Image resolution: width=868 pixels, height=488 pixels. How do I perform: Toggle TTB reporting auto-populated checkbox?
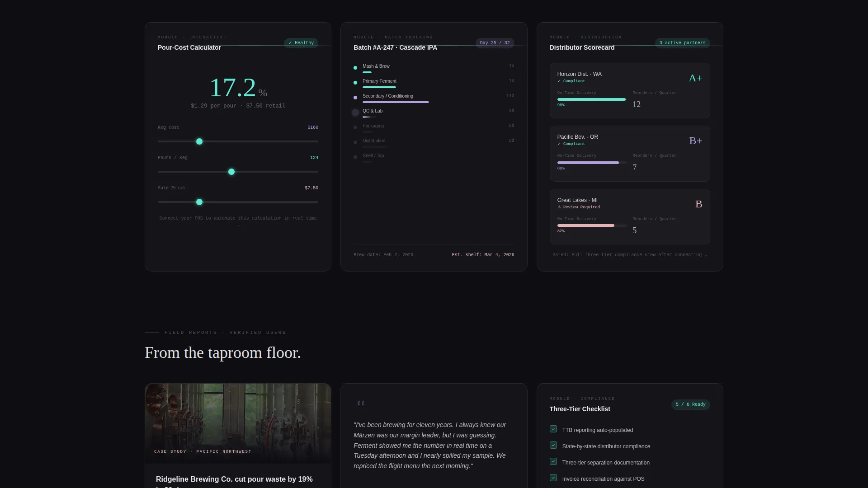point(553,429)
